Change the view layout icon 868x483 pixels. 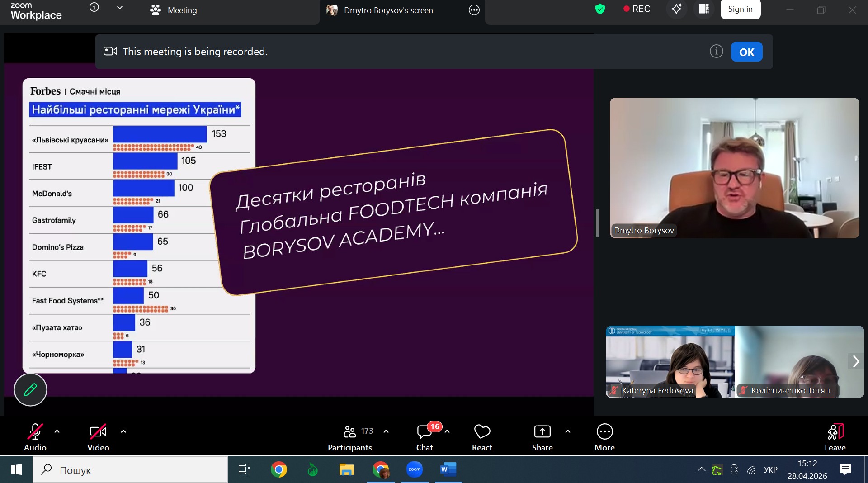704,9
